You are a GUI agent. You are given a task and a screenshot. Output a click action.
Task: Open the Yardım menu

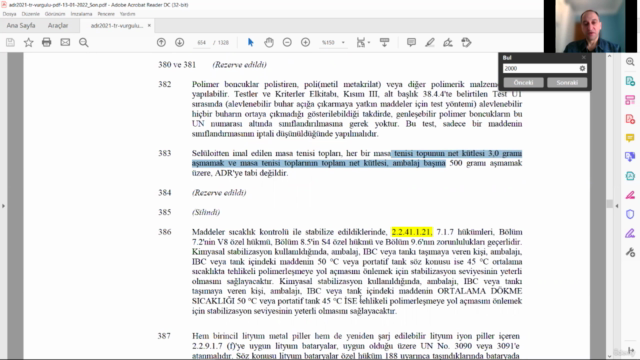click(127, 14)
